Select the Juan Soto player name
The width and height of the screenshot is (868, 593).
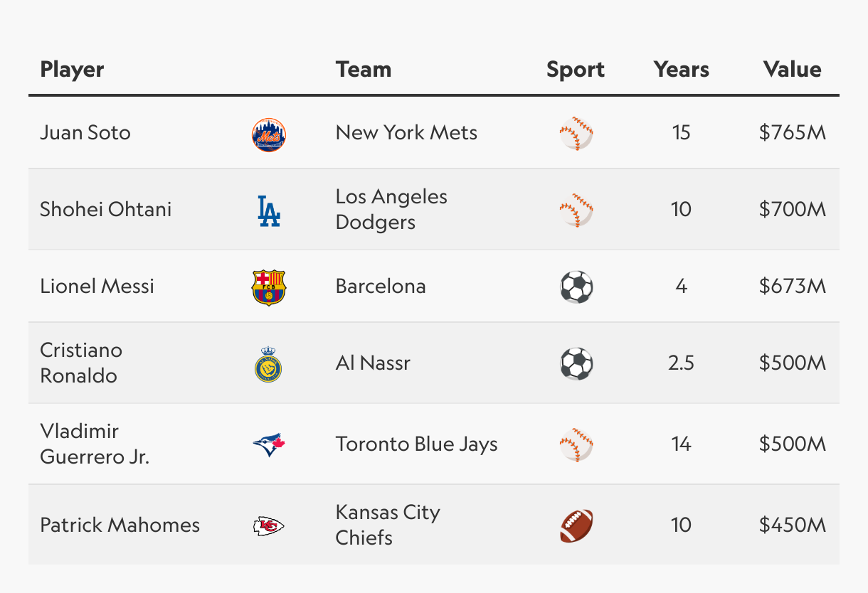click(85, 133)
